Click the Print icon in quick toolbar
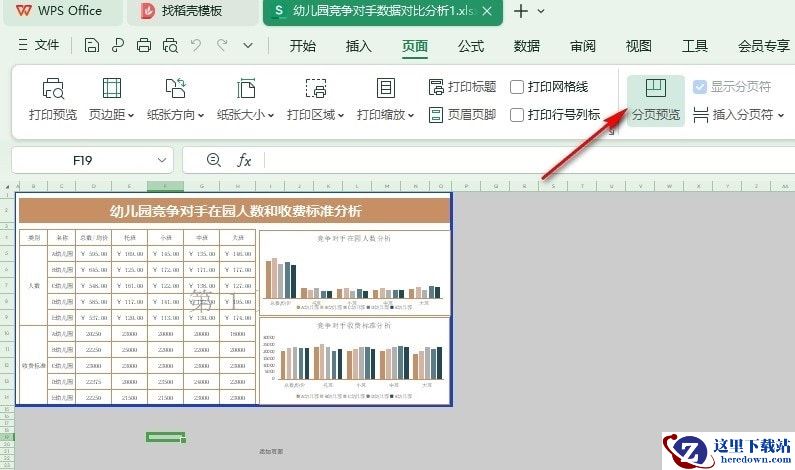 [144, 46]
